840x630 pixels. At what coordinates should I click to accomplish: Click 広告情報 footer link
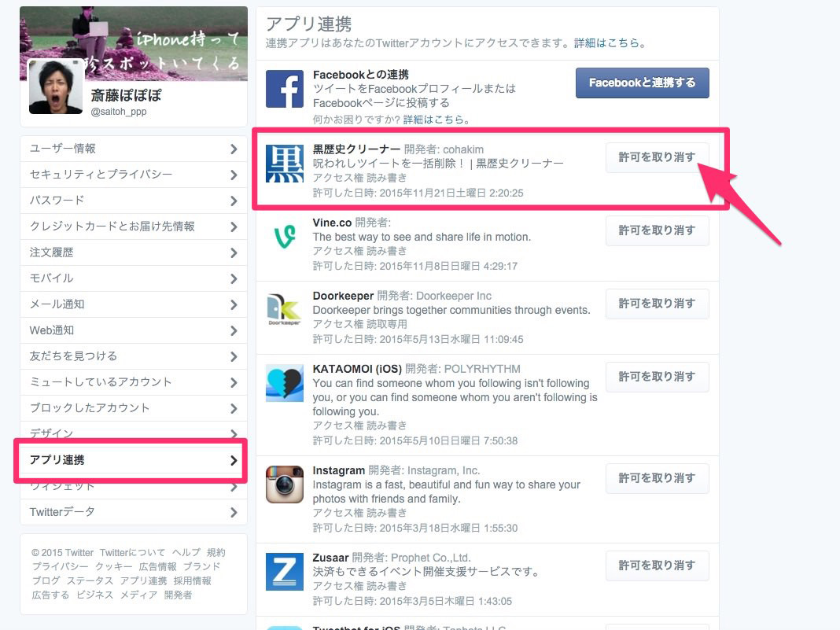[x=157, y=567]
